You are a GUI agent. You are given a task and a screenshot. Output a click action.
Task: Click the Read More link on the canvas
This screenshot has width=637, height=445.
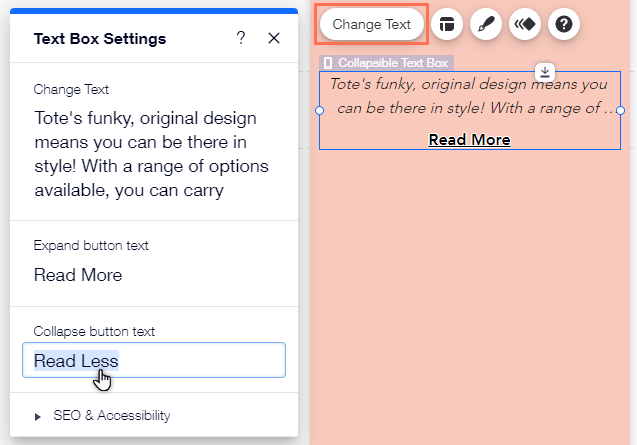click(469, 139)
